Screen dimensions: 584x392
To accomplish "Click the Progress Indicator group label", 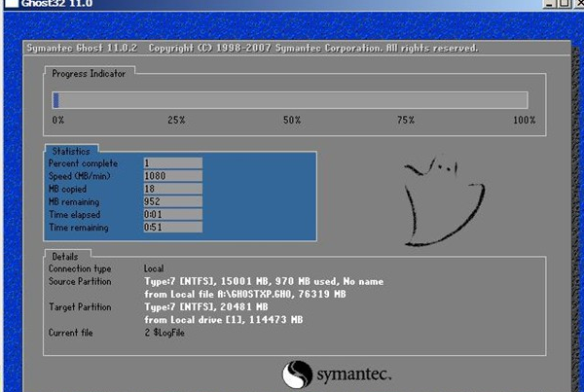I will coord(89,74).
